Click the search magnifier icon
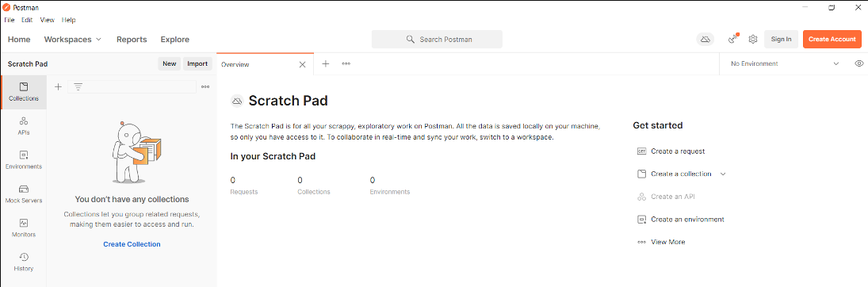This screenshot has height=287, width=868. click(x=410, y=40)
